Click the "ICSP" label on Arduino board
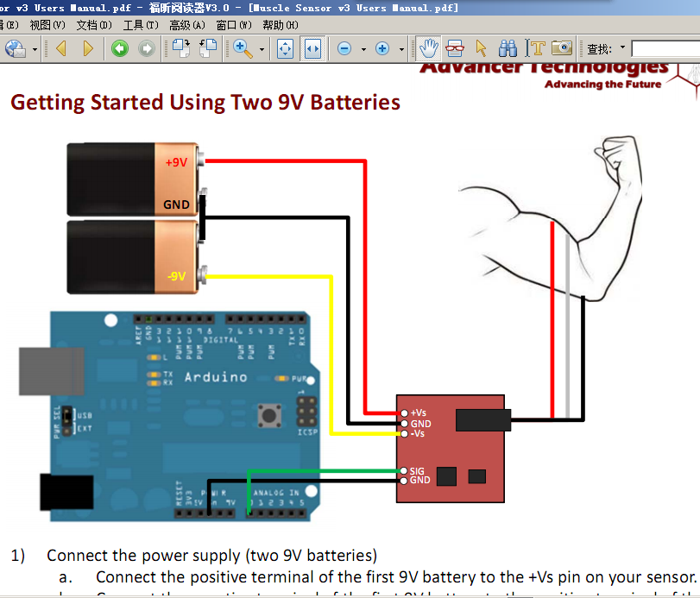This screenshot has width=700, height=598. tap(307, 432)
